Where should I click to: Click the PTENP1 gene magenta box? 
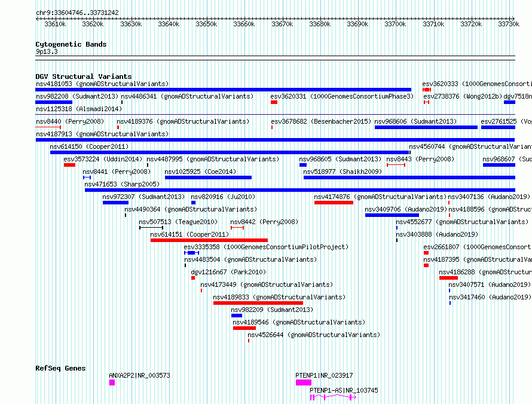[304, 382]
